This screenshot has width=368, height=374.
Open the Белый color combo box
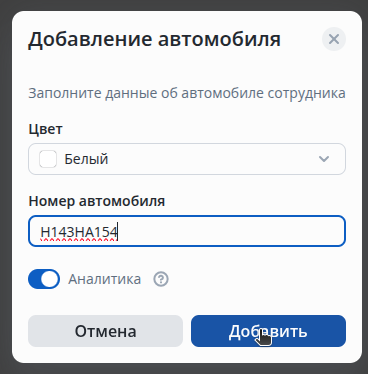point(187,159)
